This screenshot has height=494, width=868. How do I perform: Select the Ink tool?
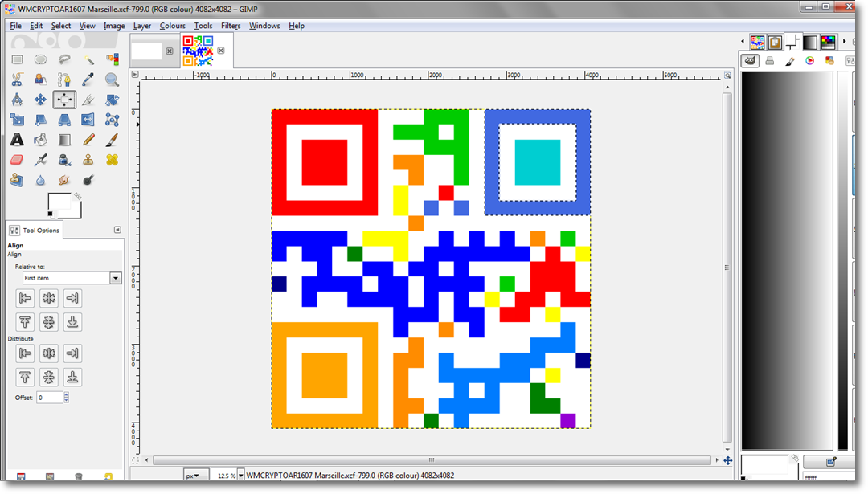coord(64,160)
